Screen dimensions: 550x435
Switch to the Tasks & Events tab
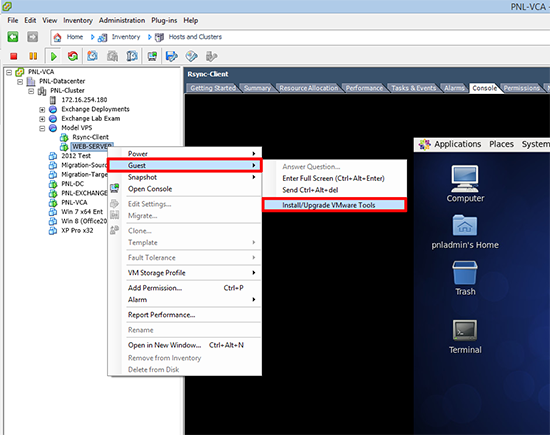(x=414, y=88)
